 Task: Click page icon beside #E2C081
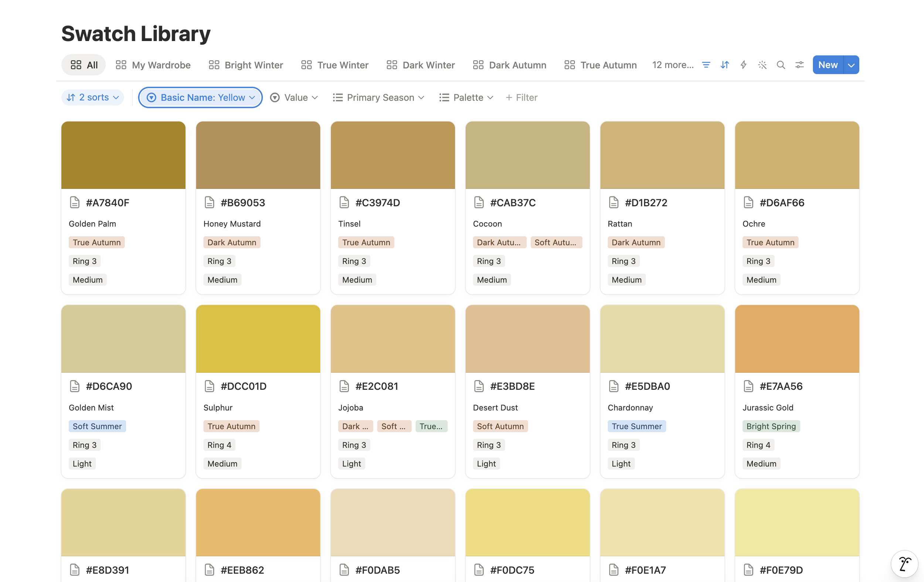click(x=344, y=386)
